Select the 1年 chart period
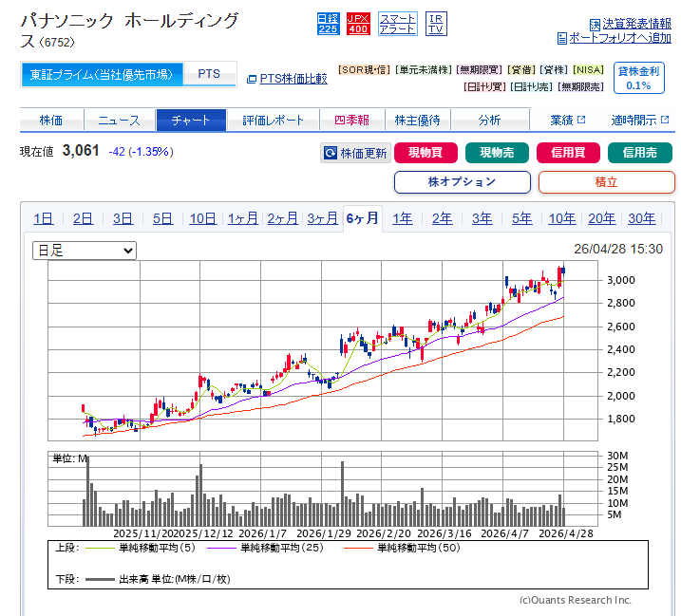This screenshot has height=616, width=681. (402, 218)
